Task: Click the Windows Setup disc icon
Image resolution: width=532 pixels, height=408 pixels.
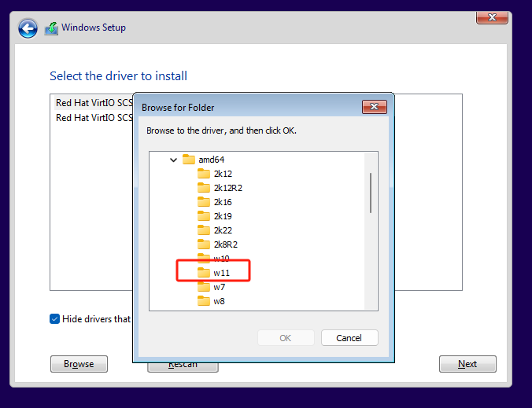Action: tap(51, 28)
